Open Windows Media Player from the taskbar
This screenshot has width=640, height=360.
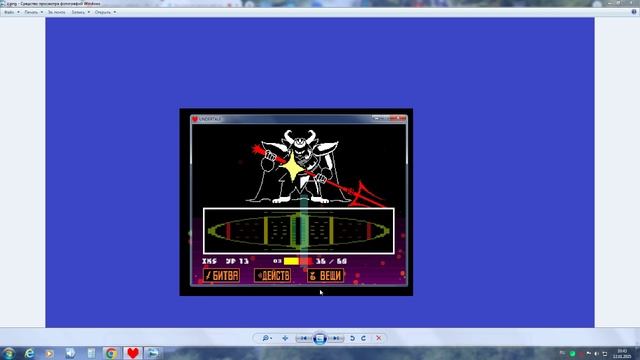point(49,353)
